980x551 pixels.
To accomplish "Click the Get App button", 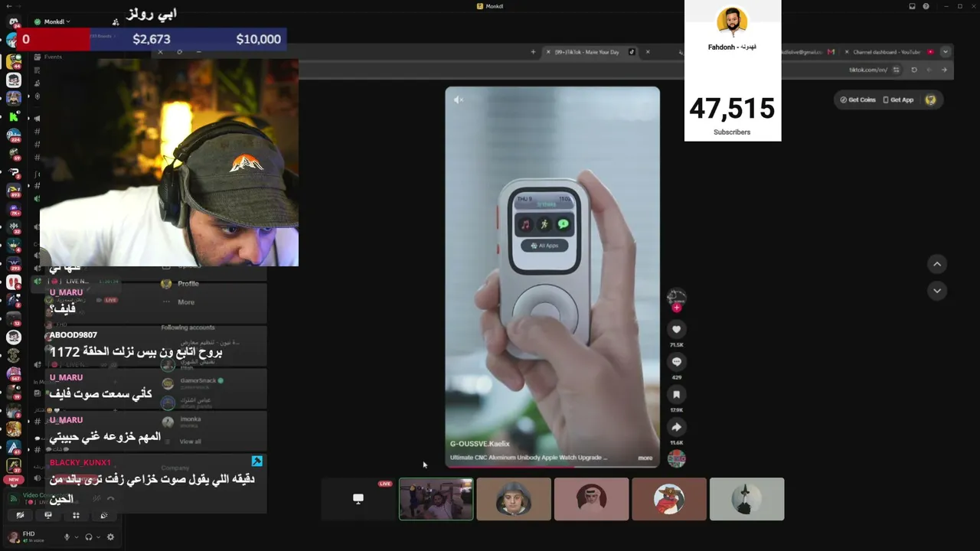I will (x=898, y=99).
